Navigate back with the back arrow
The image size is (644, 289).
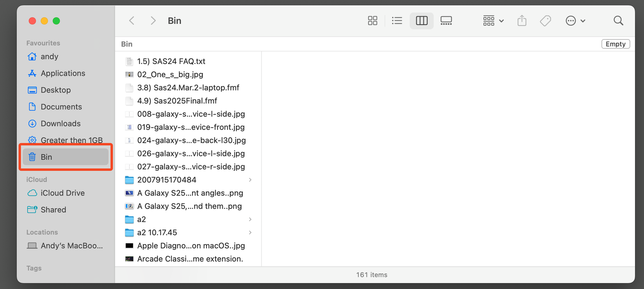coord(132,20)
